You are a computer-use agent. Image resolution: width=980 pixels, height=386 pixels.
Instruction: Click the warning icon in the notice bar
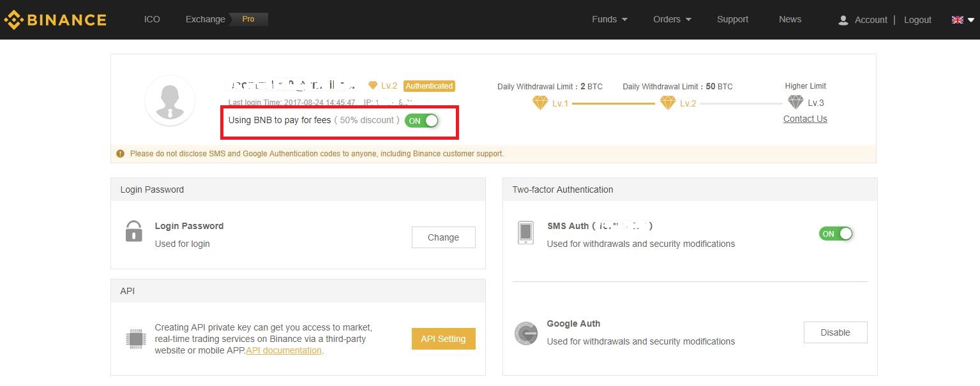[120, 153]
